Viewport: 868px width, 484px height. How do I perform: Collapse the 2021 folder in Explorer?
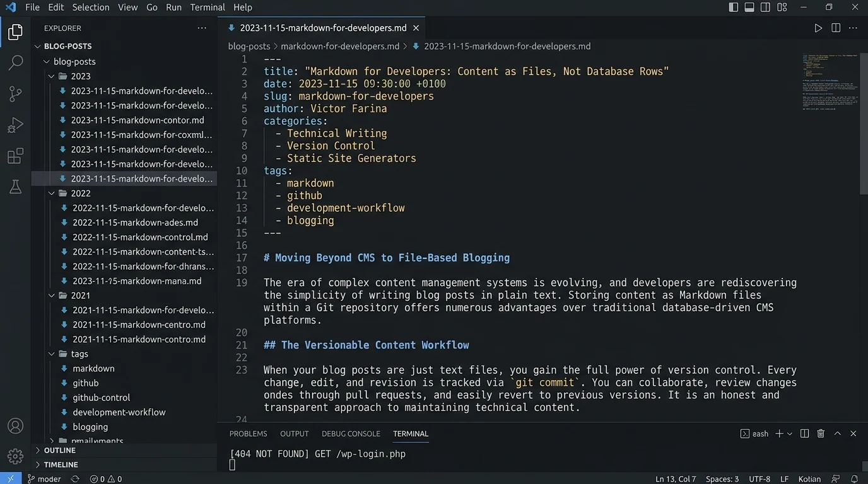tap(52, 296)
